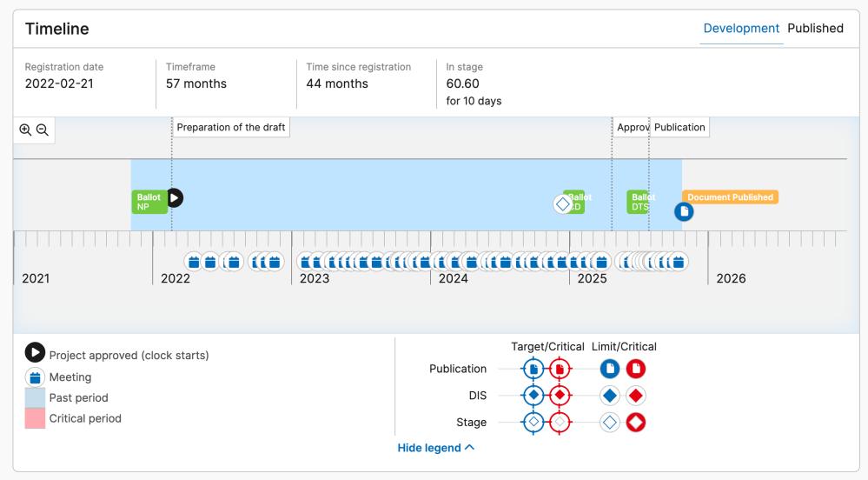This screenshot has width=868, height=480.
Task: Switch to the Development tab
Action: click(741, 29)
